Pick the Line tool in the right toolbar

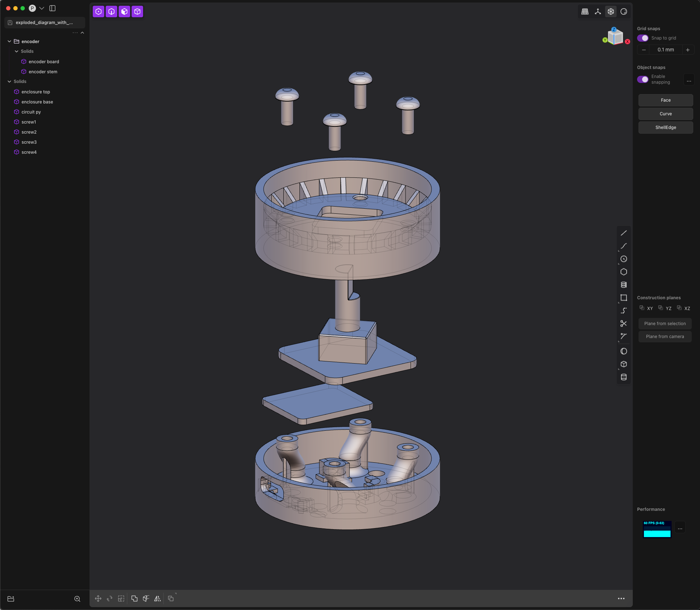coord(624,233)
